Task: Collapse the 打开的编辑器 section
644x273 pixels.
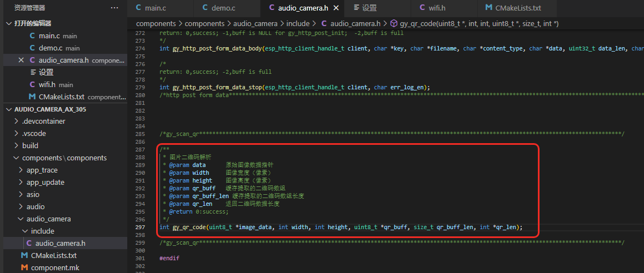Action: point(9,23)
